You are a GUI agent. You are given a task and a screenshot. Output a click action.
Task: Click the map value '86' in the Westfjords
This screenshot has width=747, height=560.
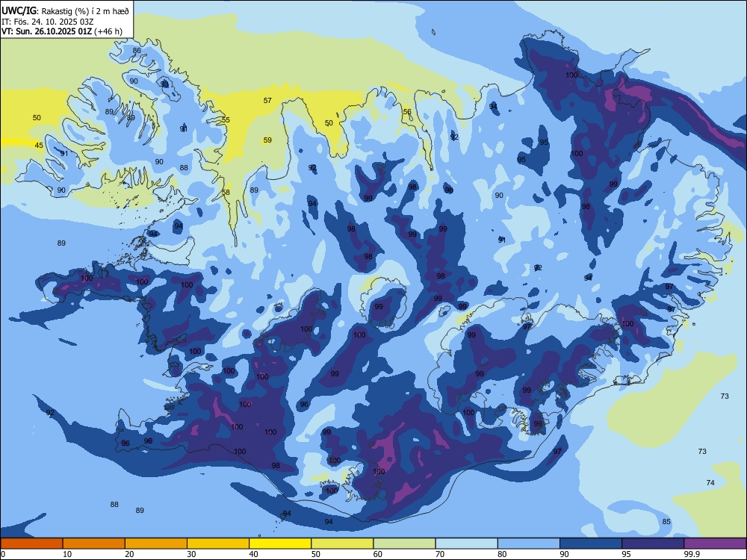[x=137, y=51]
